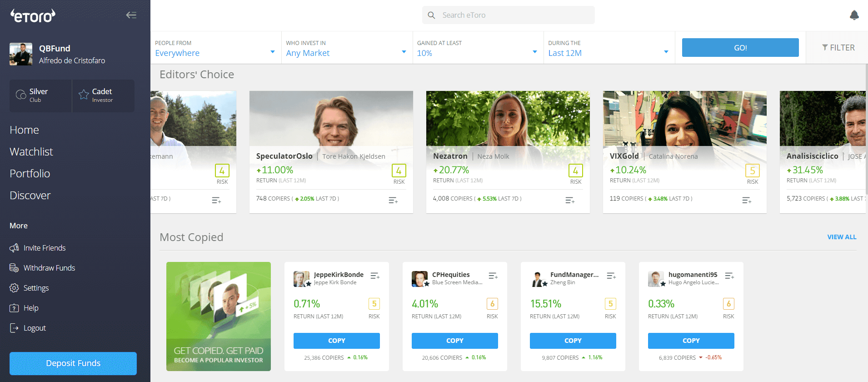Click the Invite Friends megaphone icon

[x=14, y=248]
